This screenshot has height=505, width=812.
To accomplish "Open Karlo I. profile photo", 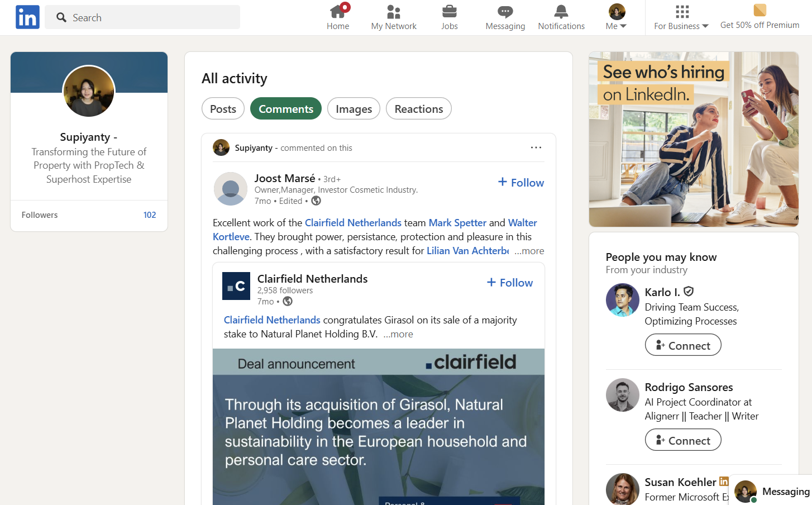I will coord(623,300).
